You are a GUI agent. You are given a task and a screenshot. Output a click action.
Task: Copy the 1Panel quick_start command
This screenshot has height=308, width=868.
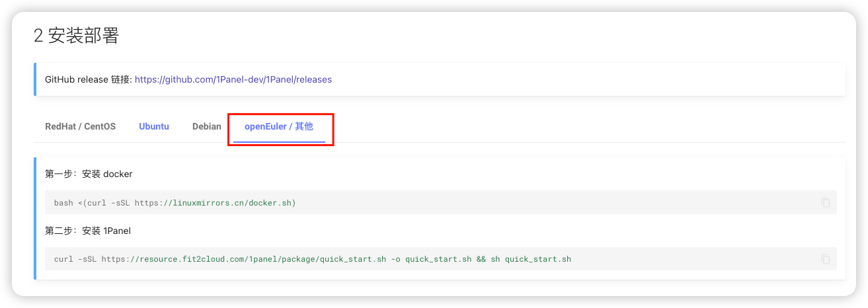tap(825, 259)
